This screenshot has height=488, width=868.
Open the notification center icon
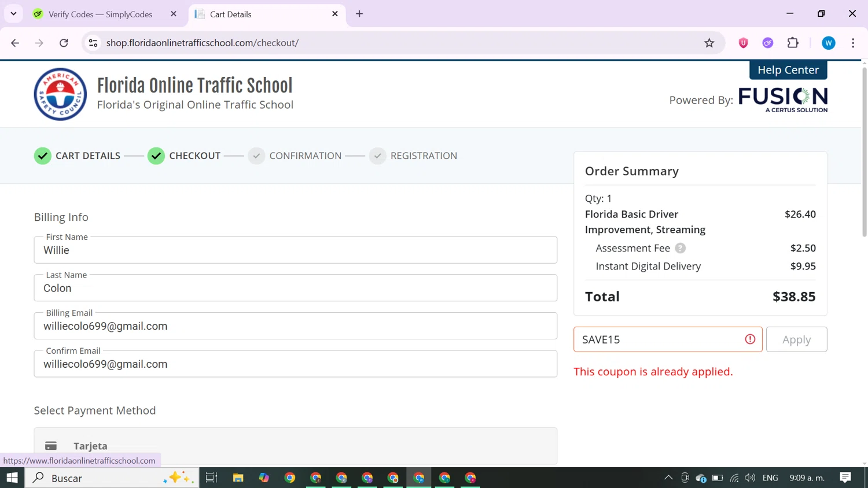[845, 478]
